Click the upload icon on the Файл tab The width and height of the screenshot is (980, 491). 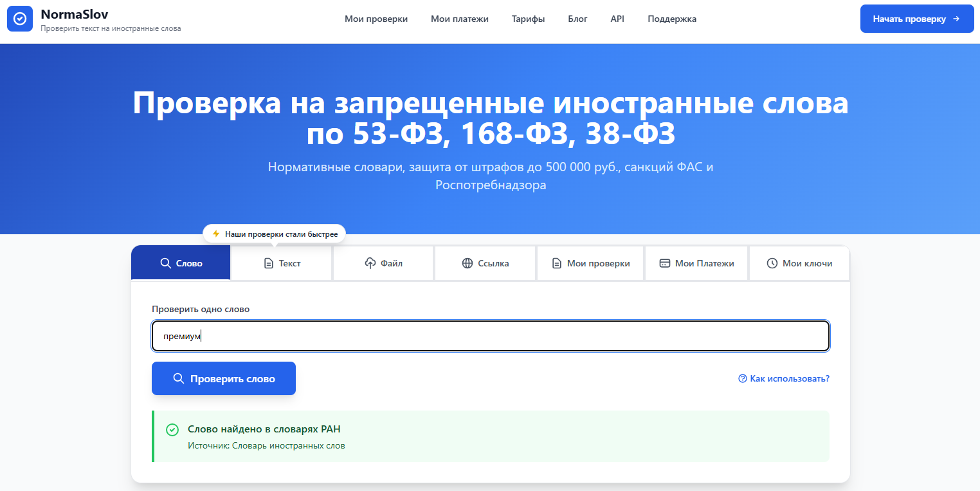tap(369, 263)
